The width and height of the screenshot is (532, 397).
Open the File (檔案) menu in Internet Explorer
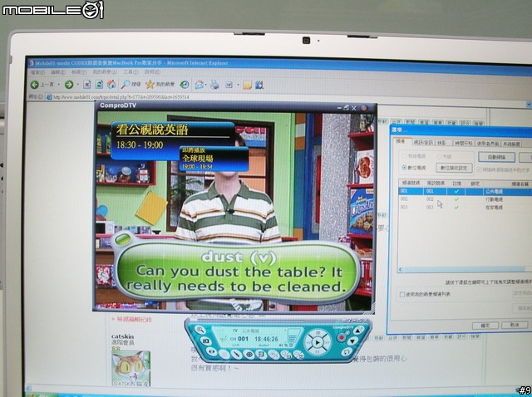pyautogui.click(x=38, y=72)
